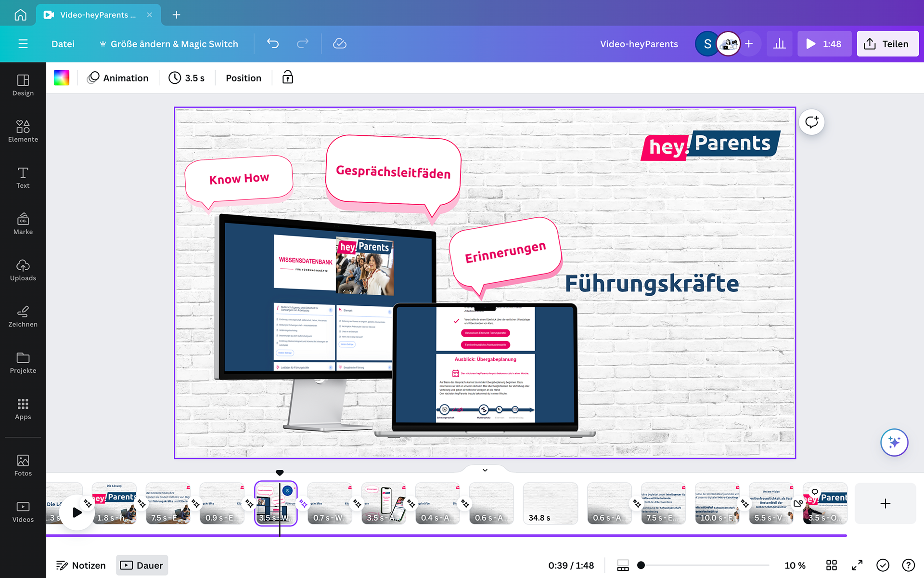Close the Video-heyParents tab

pyautogui.click(x=150, y=15)
